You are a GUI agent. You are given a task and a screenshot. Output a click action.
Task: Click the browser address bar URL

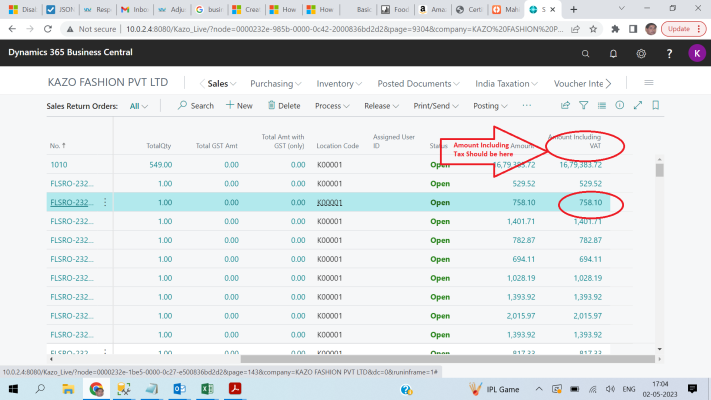pyautogui.click(x=345, y=29)
